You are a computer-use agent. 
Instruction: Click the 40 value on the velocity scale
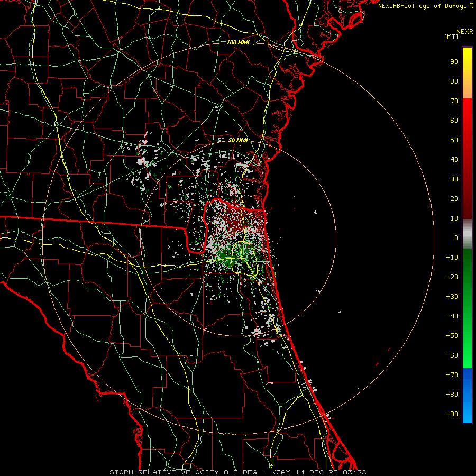(454, 159)
